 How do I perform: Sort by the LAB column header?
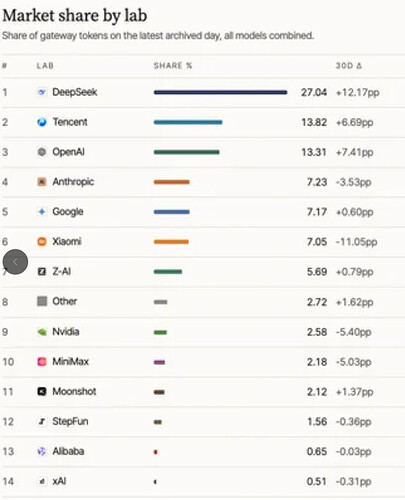45,66
